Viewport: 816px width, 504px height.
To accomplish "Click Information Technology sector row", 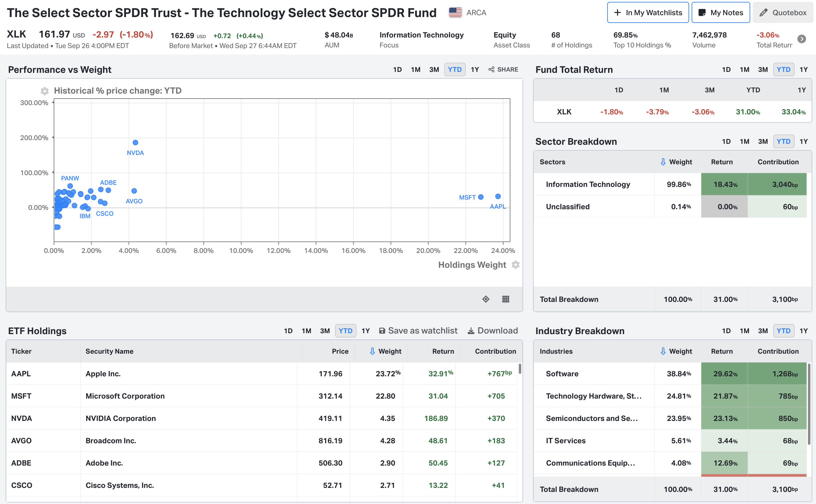I will coord(670,184).
